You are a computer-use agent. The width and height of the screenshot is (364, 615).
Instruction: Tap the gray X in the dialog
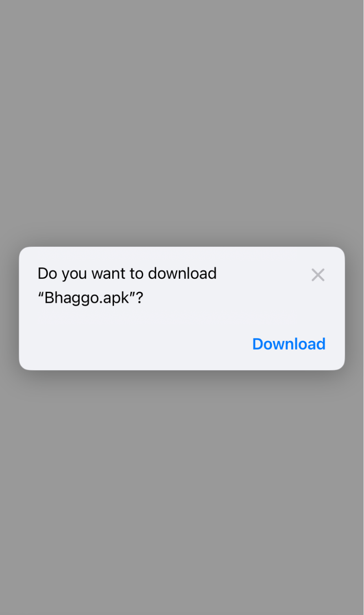pos(318,275)
